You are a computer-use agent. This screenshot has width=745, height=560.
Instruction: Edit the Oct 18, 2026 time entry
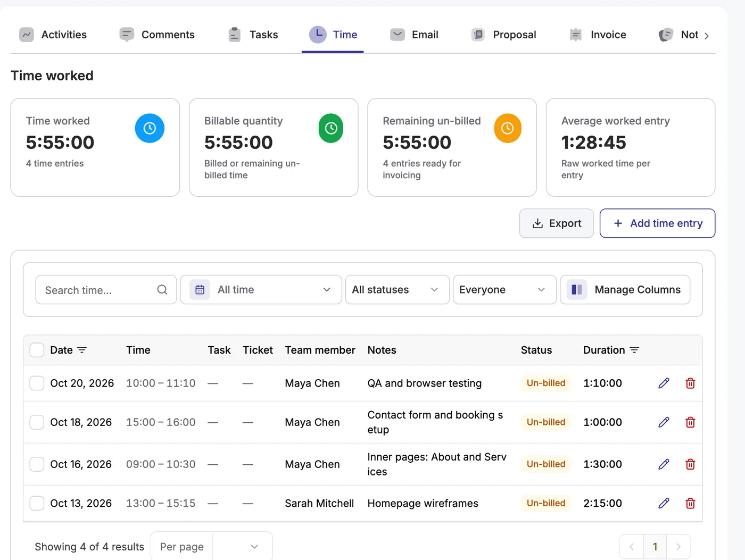click(x=664, y=422)
